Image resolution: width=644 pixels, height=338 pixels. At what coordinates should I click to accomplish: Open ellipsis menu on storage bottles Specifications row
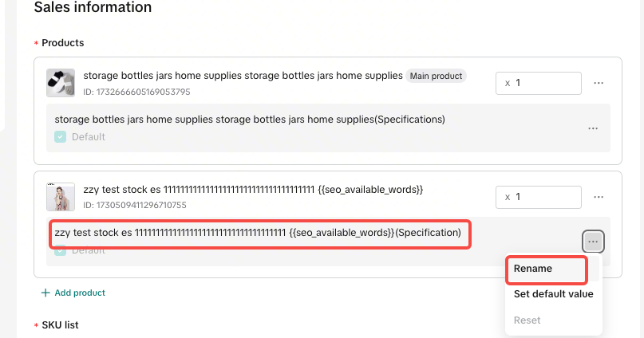593,128
